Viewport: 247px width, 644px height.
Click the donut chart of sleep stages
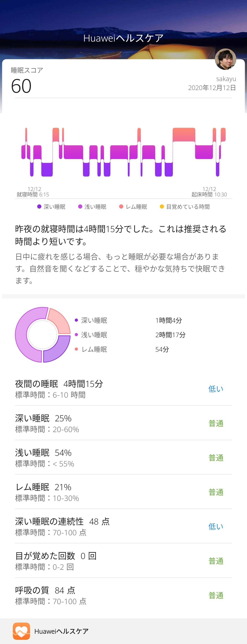click(x=43, y=335)
